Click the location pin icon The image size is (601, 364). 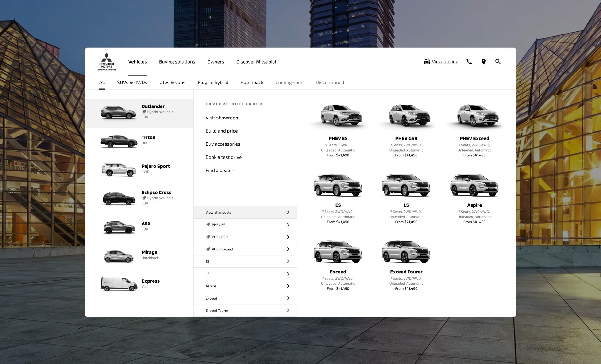coord(483,62)
